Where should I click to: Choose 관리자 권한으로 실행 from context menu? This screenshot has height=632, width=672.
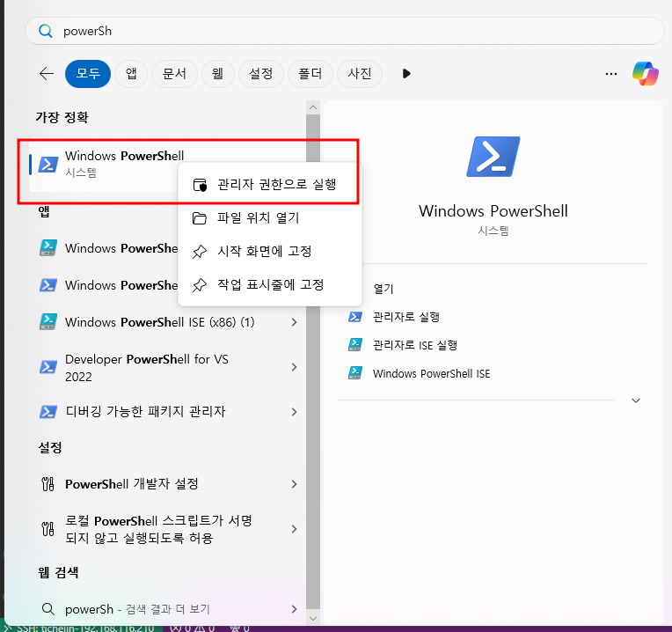(270, 184)
